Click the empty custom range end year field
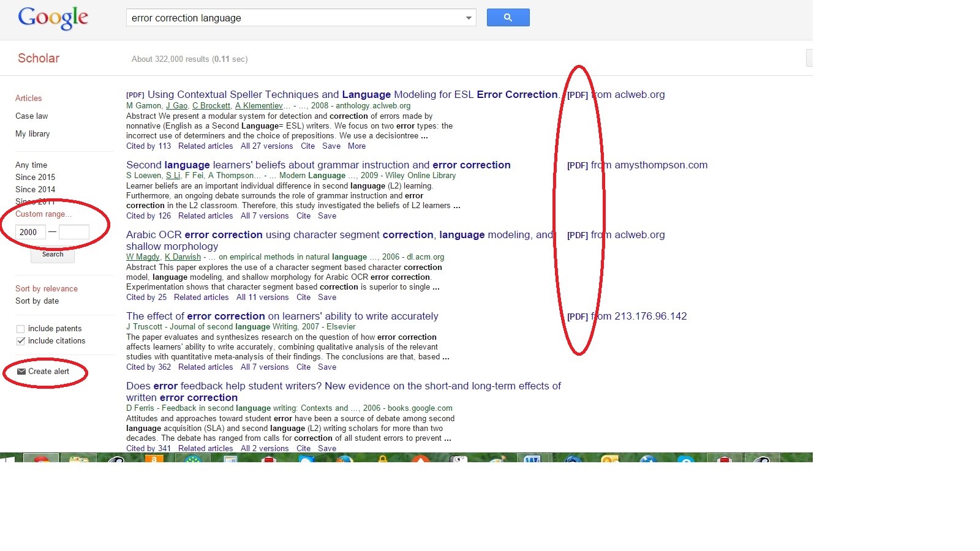Viewport: 980px width, 551px height. point(74,232)
